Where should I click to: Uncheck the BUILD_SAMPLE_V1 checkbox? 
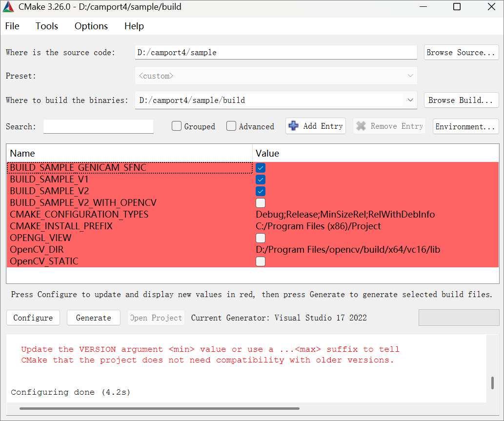coord(261,180)
